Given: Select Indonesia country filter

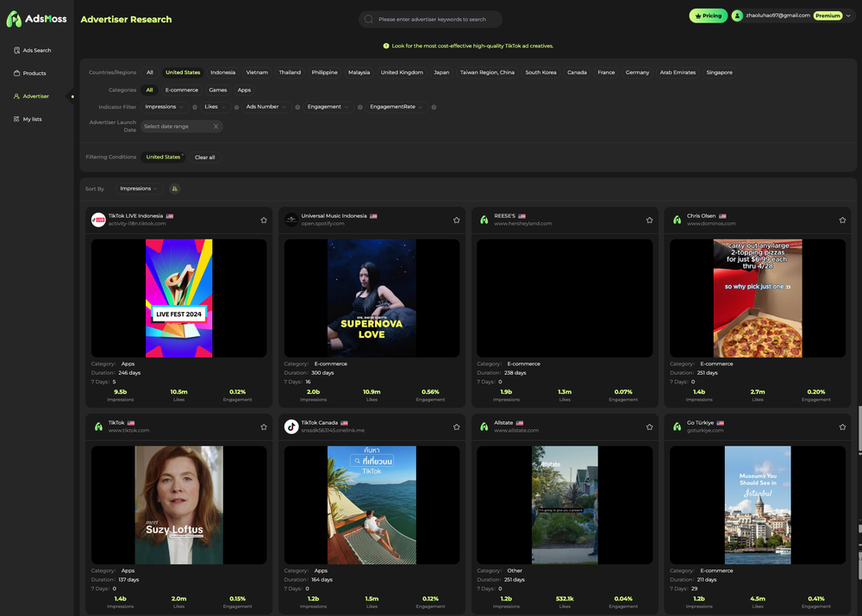Looking at the screenshot, I should (222, 72).
